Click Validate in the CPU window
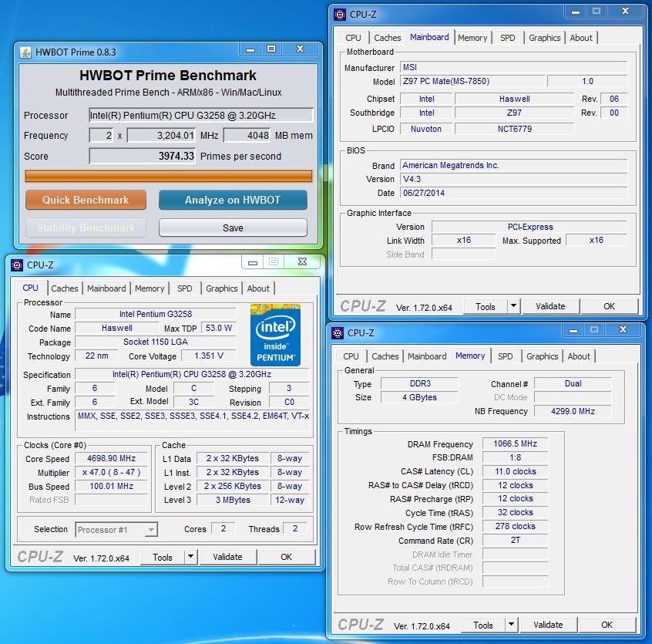This screenshot has width=652, height=644. coord(227,557)
